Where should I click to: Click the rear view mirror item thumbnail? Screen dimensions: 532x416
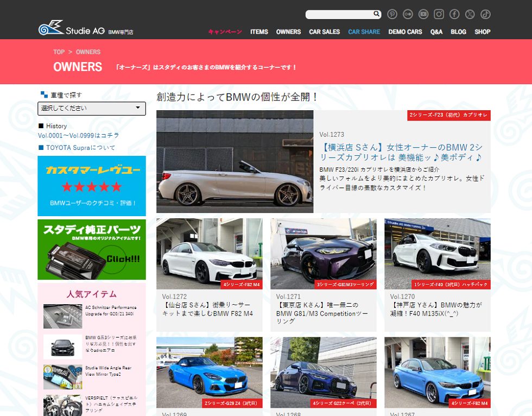coord(63,377)
